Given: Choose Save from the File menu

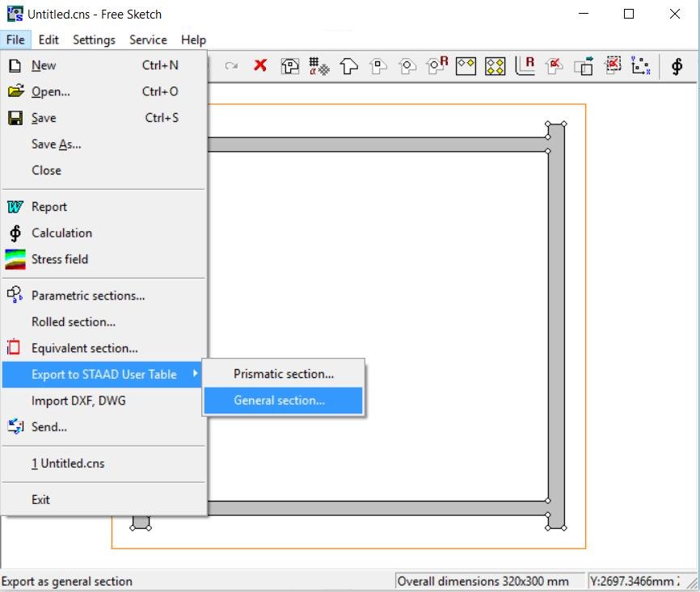Looking at the screenshot, I should pyautogui.click(x=104, y=118).
